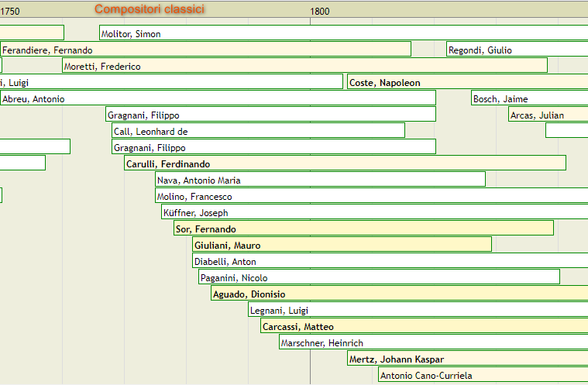Open the Küffner, Joseph bar
This screenshot has width=588, height=385.
click(375, 212)
